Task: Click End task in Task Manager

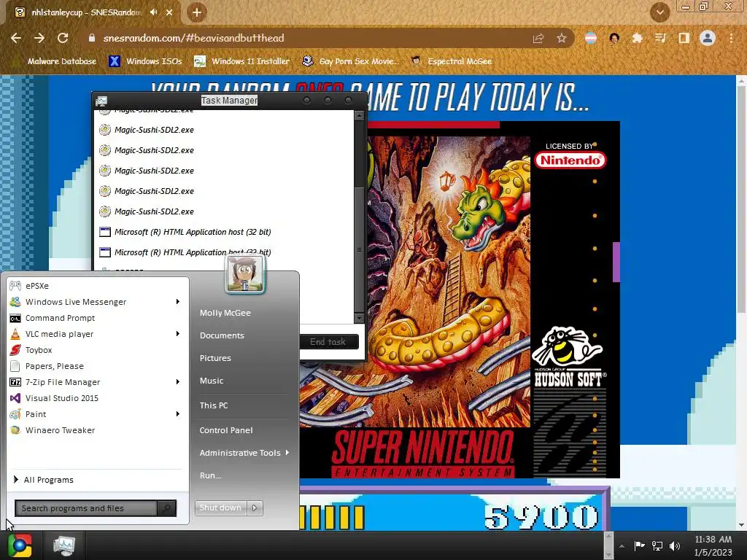Action: (328, 342)
